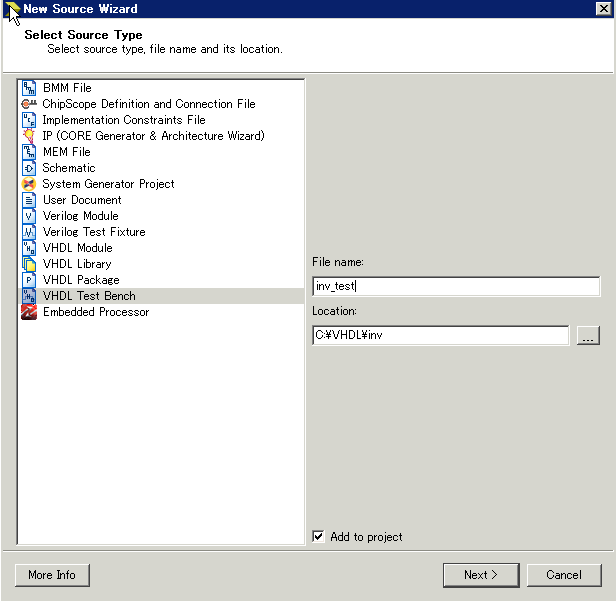Viewport: 616px width, 601px height.
Task: Uncheck the Add to project checkbox
Action: (x=318, y=536)
